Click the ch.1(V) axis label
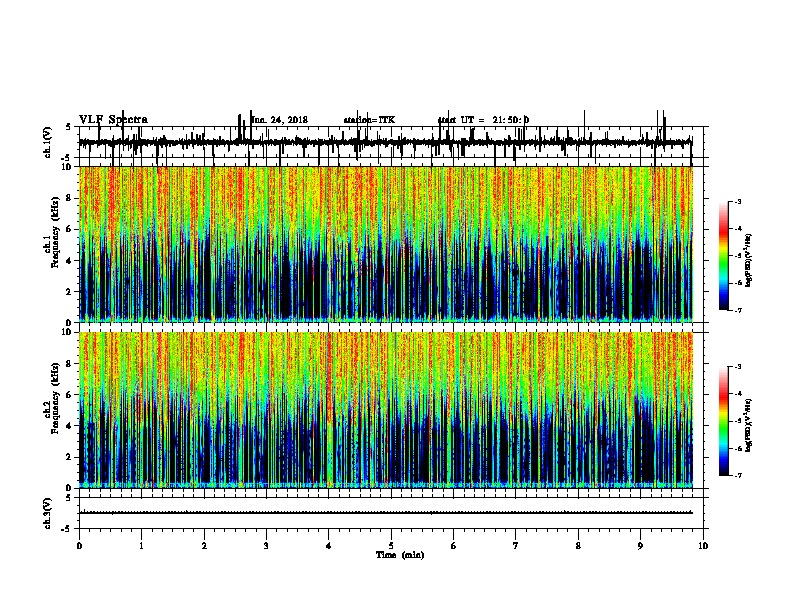The width and height of the screenshot is (792, 612). coord(48,142)
